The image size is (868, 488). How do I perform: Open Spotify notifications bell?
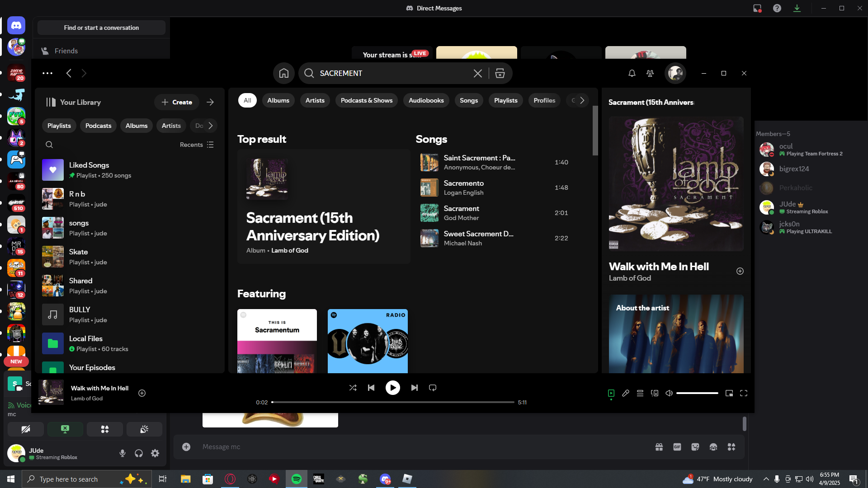click(x=632, y=73)
